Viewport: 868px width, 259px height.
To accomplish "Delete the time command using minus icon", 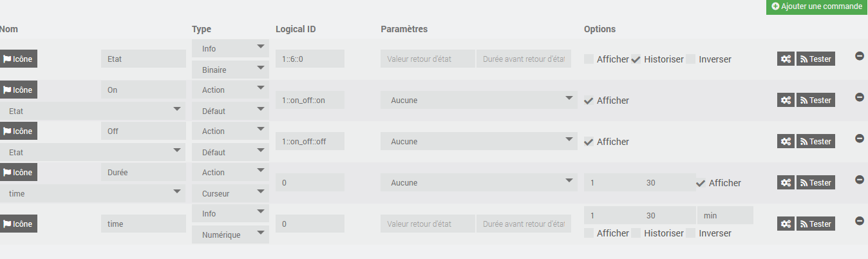I will click(x=859, y=221).
